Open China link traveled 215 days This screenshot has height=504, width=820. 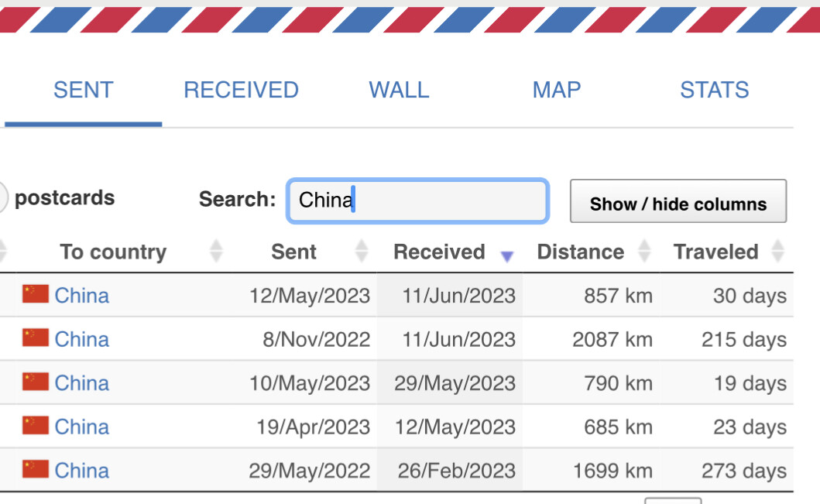82,339
